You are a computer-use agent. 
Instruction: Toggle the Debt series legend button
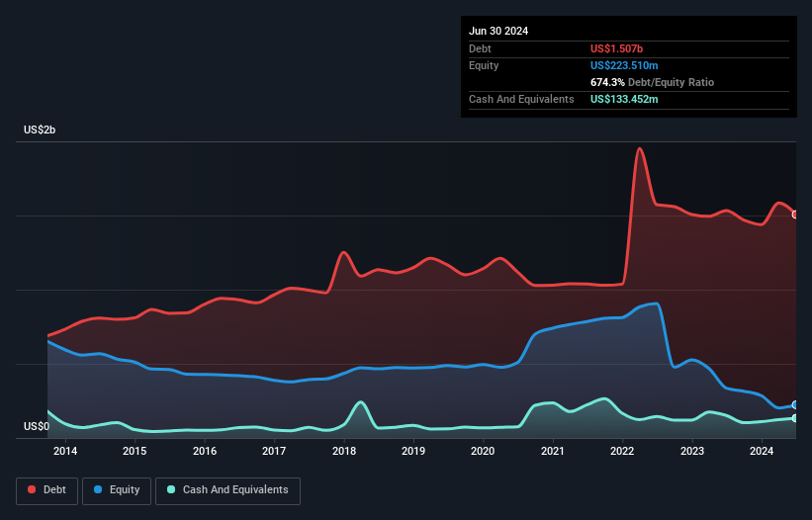coord(47,490)
